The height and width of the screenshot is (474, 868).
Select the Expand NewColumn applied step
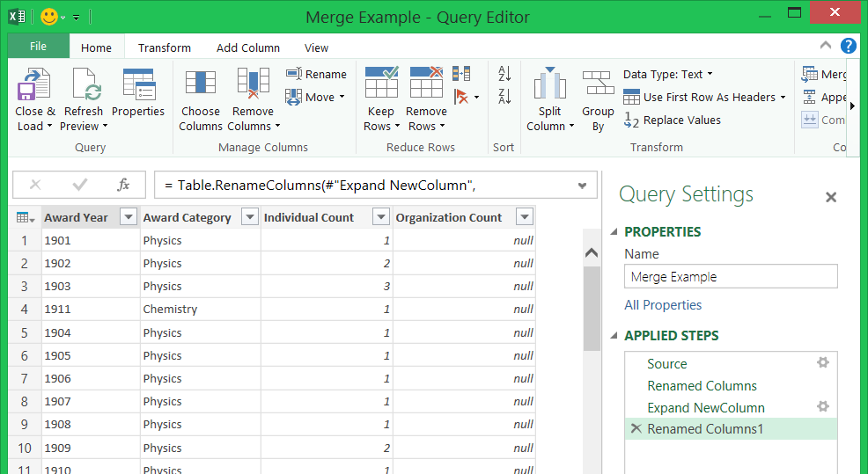pos(705,408)
